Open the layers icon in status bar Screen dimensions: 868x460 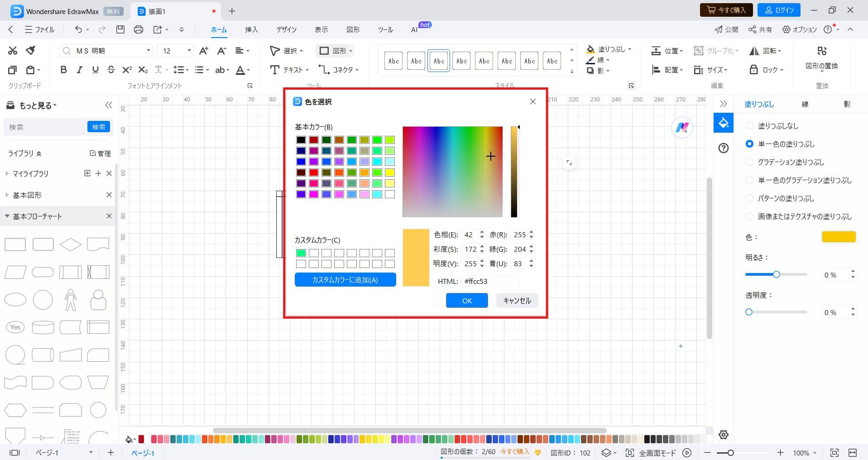click(x=606, y=453)
